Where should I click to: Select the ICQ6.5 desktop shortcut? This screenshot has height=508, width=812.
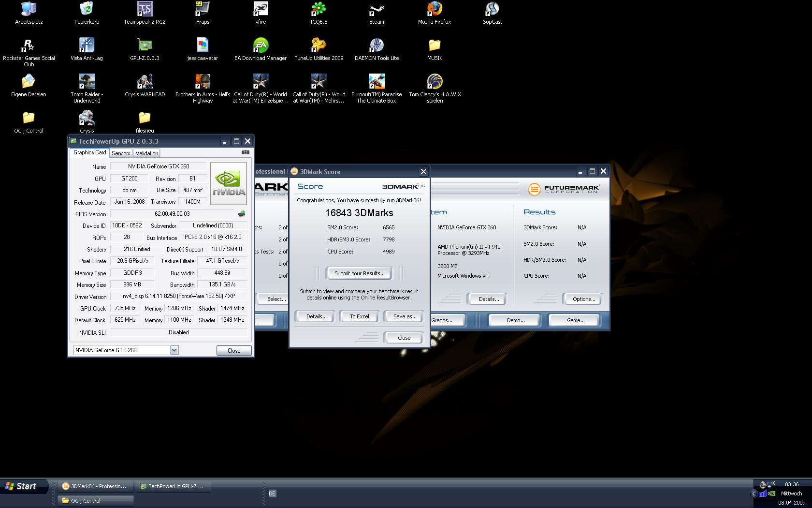tap(319, 13)
